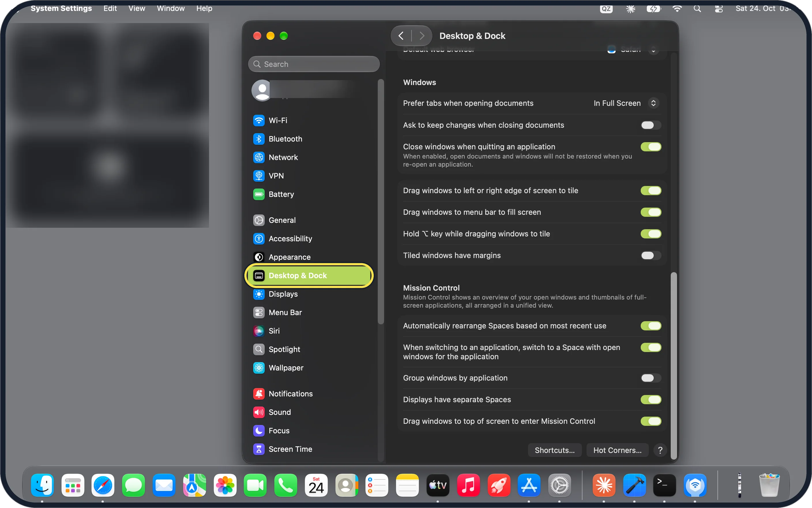Open Appearance settings
812x508 pixels.
pos(309,257)
